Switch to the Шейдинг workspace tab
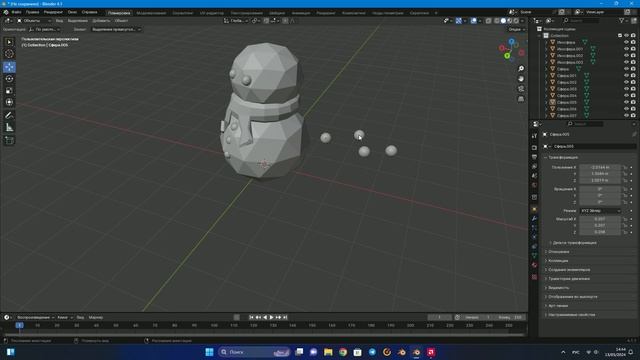640x360 pixels. (277, 13)
